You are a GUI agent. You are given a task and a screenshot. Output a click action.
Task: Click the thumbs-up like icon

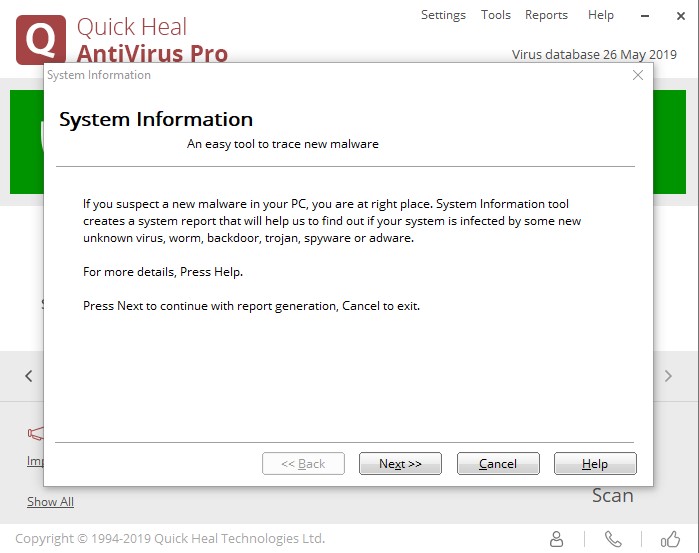pyautogui.click(x=670, y=539)
